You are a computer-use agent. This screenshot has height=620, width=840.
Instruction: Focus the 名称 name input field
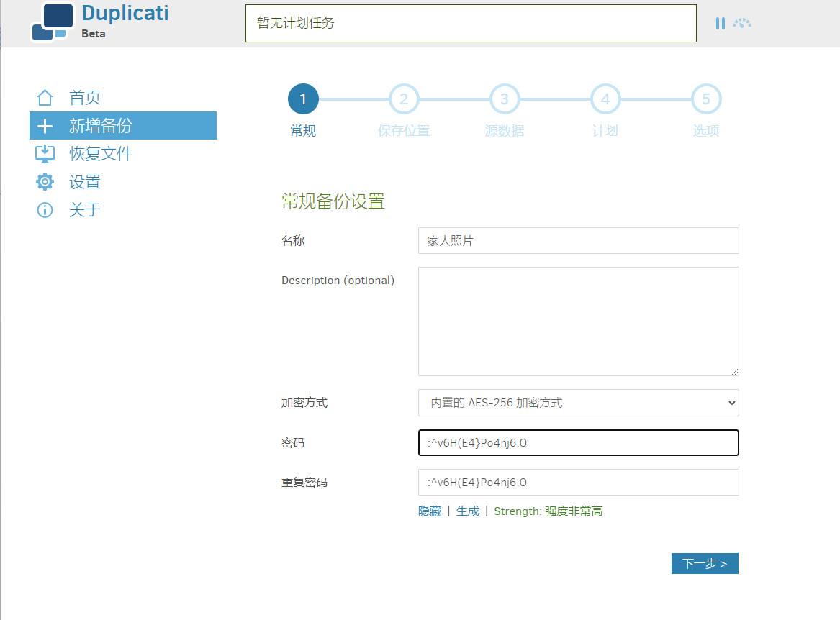578,241
